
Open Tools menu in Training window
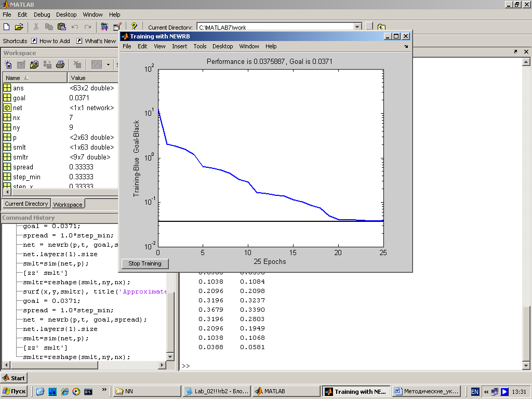200,46
